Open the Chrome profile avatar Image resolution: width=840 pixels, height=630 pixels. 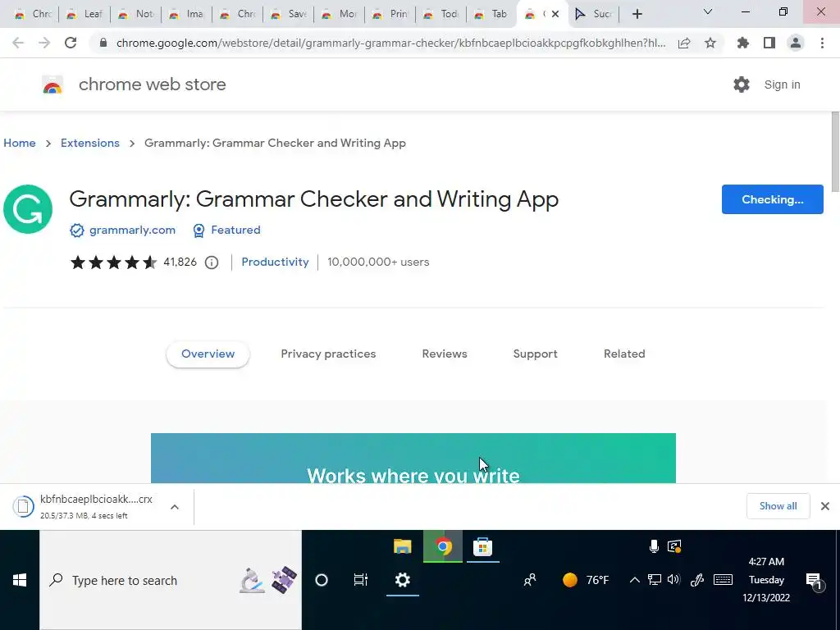pos(796,43)
